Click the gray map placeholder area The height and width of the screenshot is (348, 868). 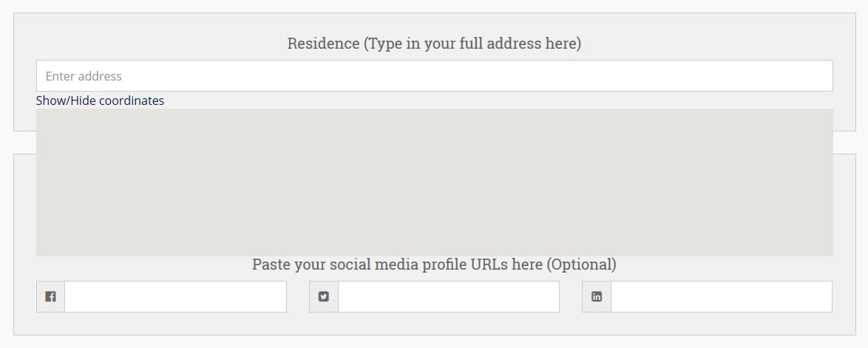[435, 182]
